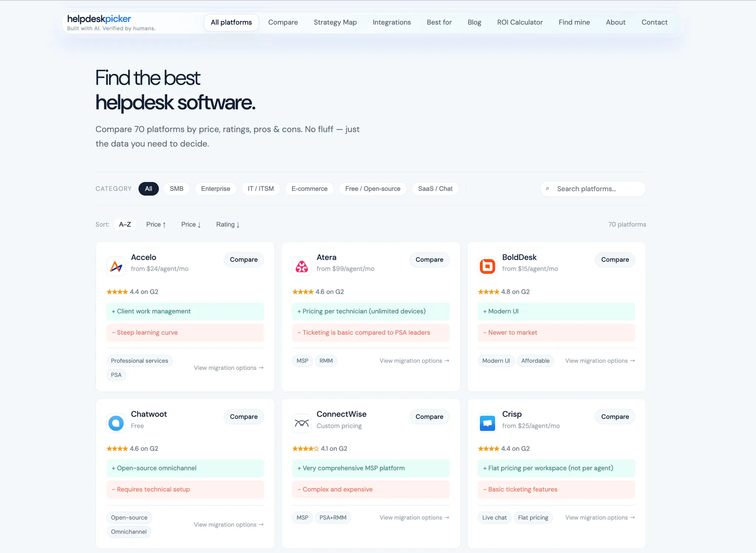Add Atera to Compare
The image size is (756, 553).
tap(429, 260)
